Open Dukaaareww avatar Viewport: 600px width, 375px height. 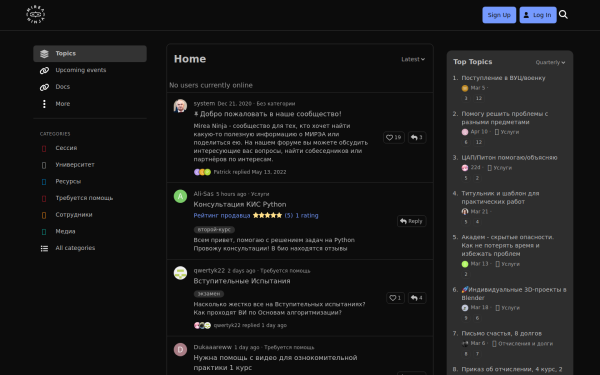coord(180,349)
